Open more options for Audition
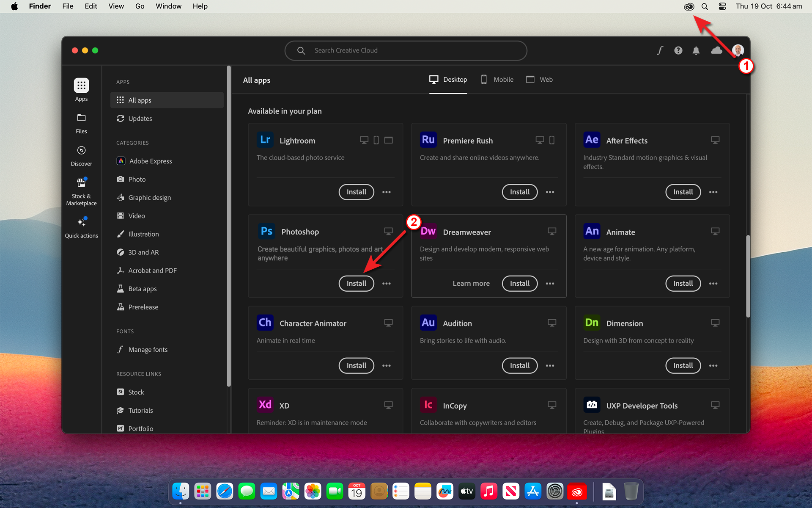 click(550, 366)
